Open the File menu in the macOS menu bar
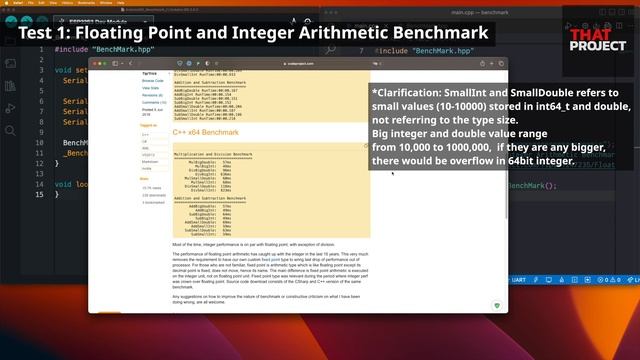Viewport: 640px width, 360px height. click(31, 3)
